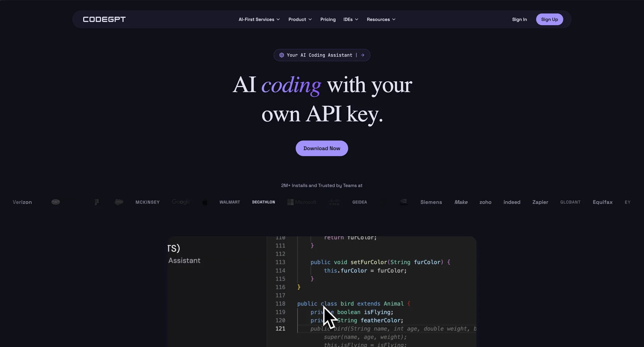Expand the AI-First Services menu
The height and width of the screenshot is (347, 644).
tap(259, 19)
